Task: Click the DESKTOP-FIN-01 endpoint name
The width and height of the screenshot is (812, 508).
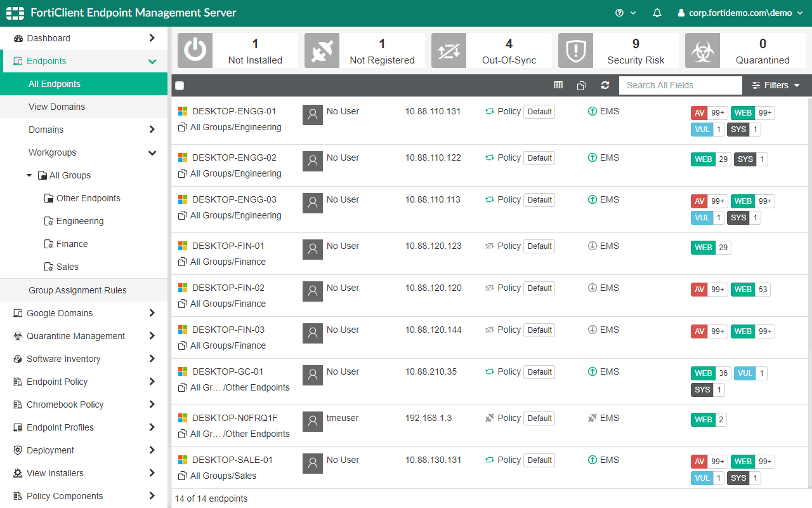Action: [x=228, y=246]
